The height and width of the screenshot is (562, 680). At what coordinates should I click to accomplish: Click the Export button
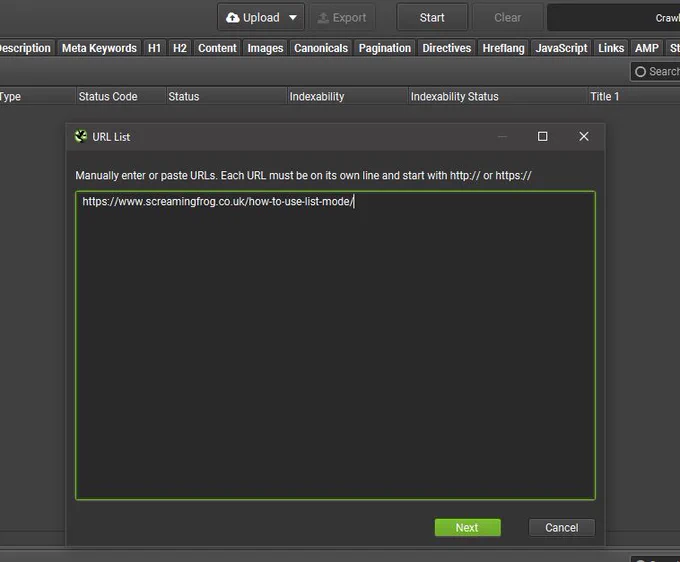point(342,17)
